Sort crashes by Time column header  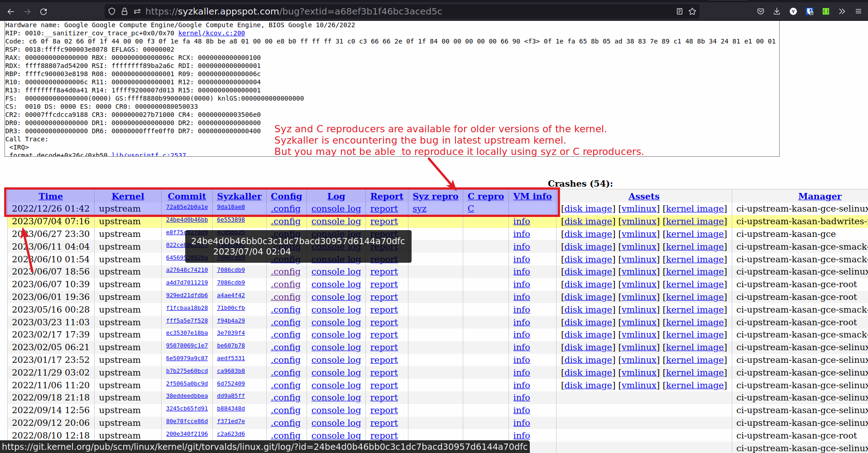pyautogui.click(x=50, y=196)
